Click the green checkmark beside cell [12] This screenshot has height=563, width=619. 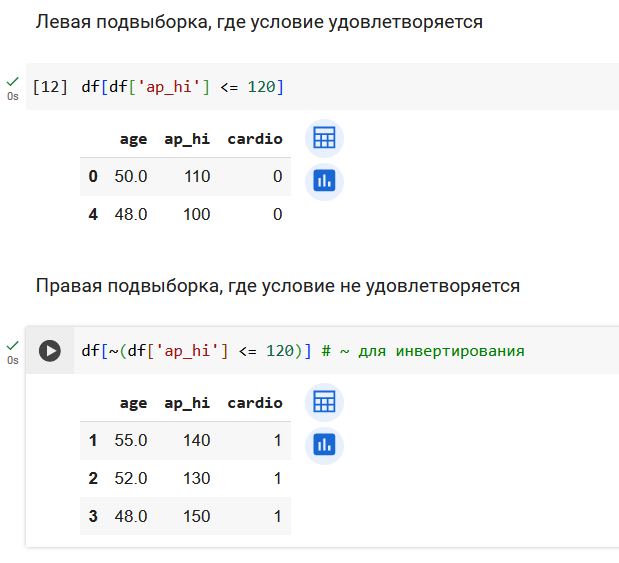pos(13,82)
